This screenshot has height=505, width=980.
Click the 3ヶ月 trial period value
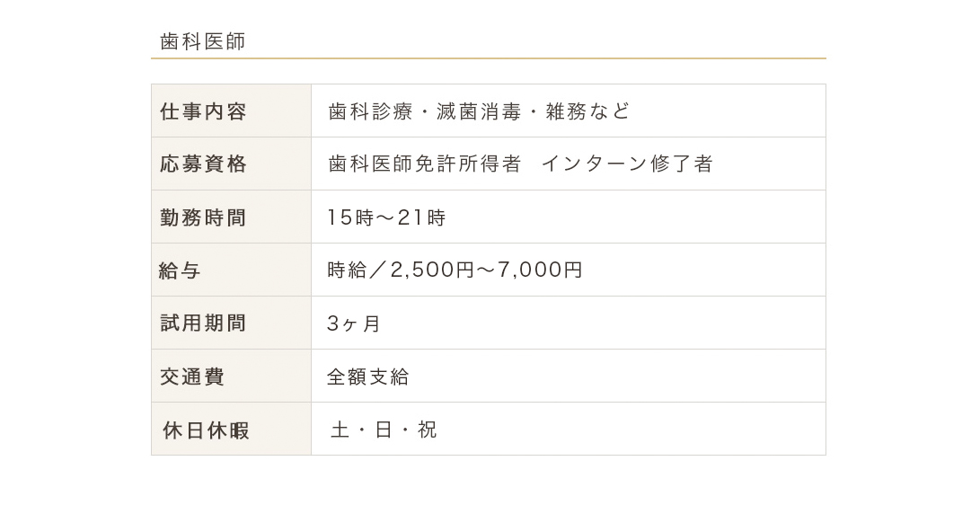[354, 323]
